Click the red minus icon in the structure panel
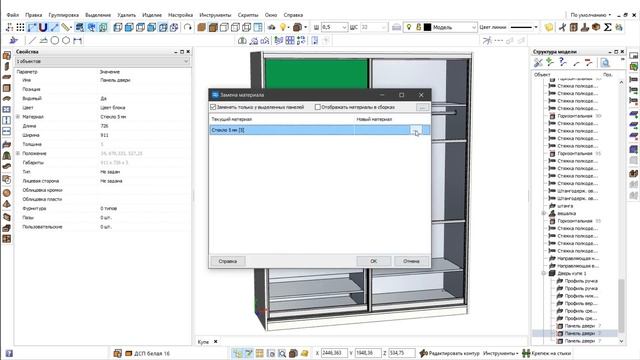 point(588,62)
